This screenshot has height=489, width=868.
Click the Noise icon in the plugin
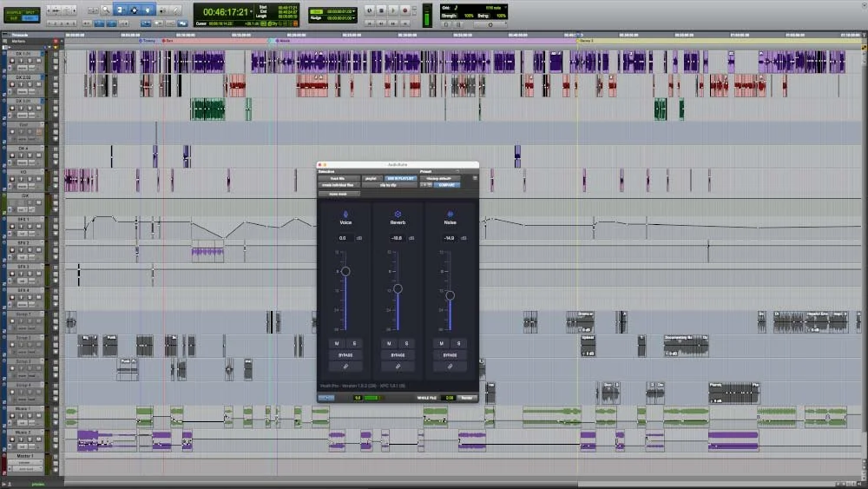point(450,214)
